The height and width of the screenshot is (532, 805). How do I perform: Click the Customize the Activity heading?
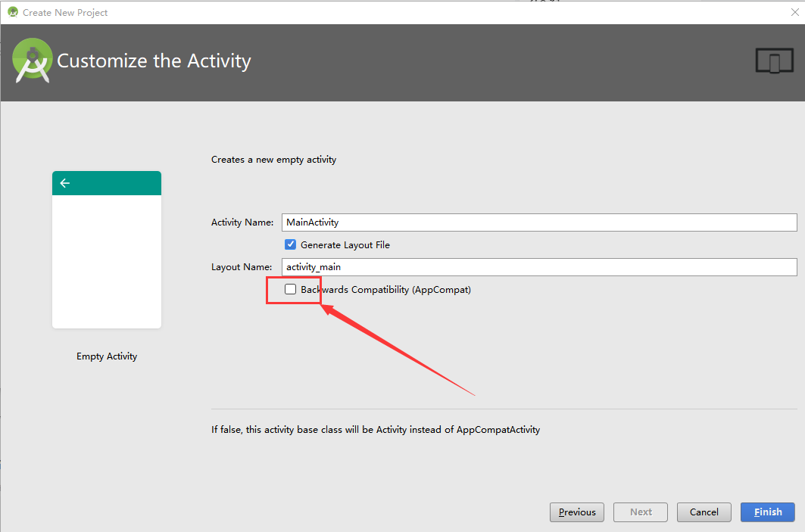[154, 61]
